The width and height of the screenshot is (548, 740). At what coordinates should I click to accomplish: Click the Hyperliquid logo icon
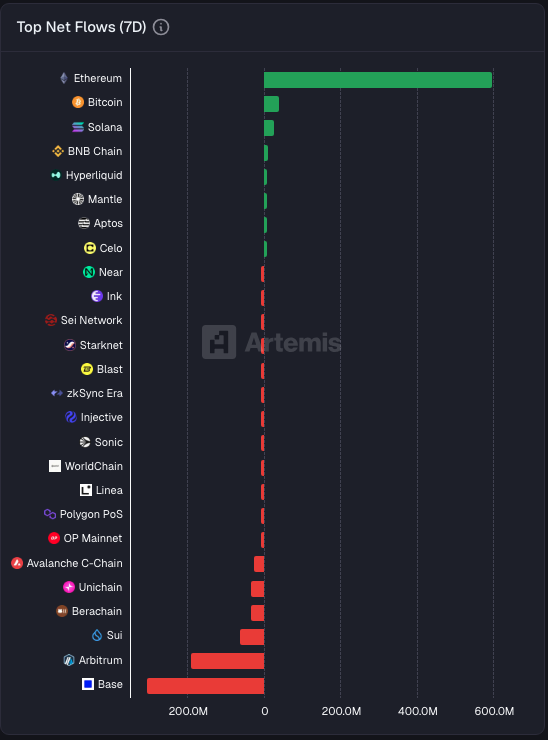pyautogui.click(x=56, y=175)
